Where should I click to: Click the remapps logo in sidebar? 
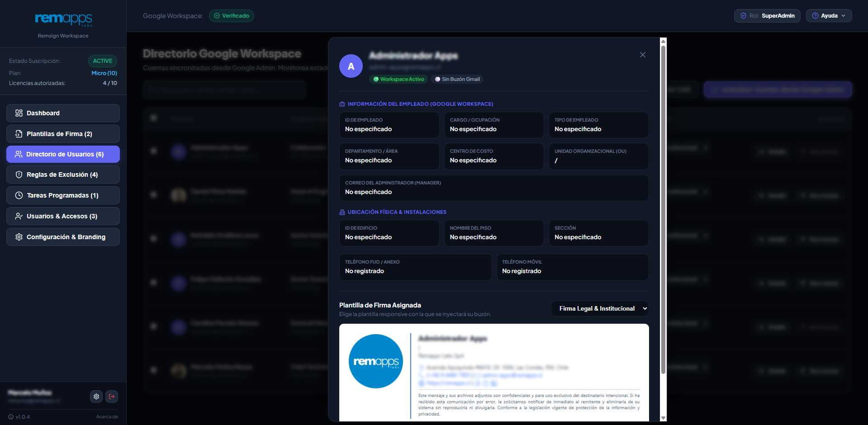coord(63,19)
